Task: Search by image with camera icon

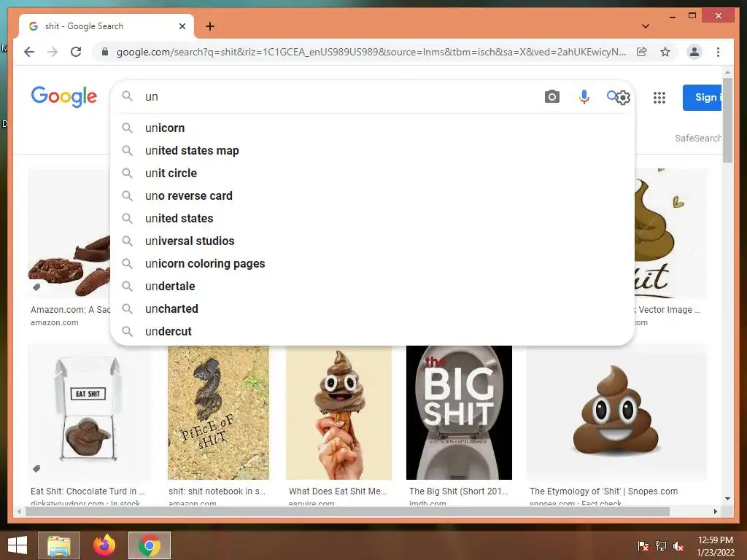Action: coord(551,97)
